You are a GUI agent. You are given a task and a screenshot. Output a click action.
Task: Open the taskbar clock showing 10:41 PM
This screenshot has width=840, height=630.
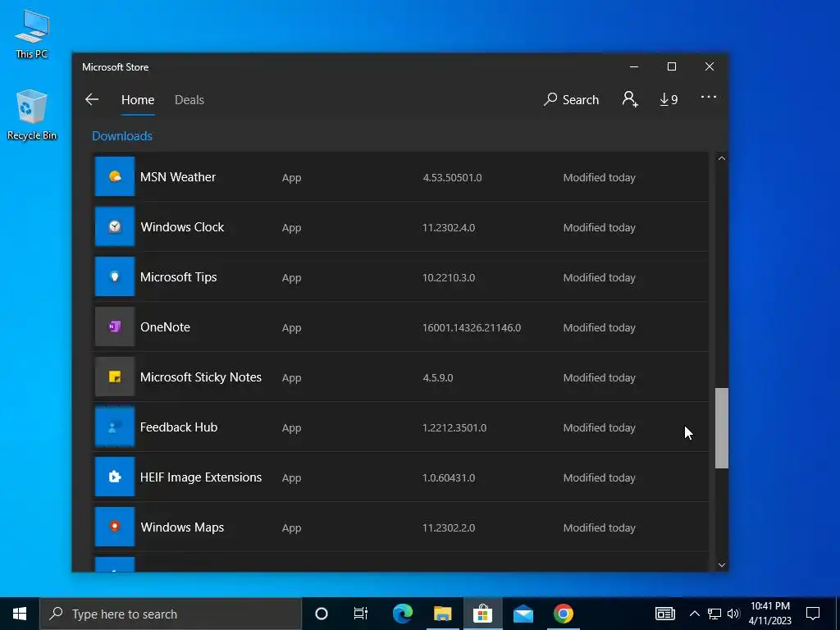coord(769,614)
